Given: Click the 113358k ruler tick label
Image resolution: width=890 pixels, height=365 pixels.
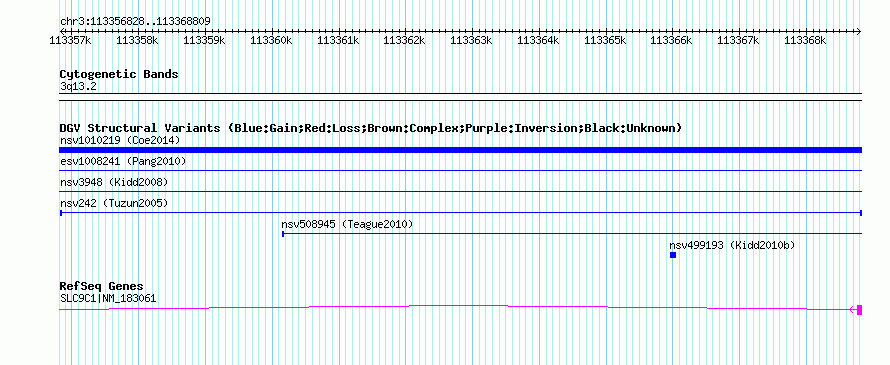Looking at the screenshot, I should [137, 40].
